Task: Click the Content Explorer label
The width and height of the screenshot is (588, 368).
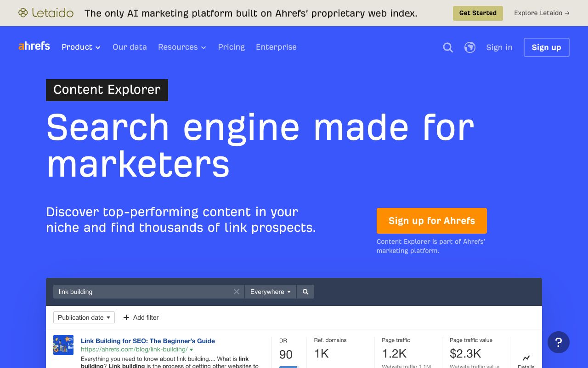Action: (107, 90)
